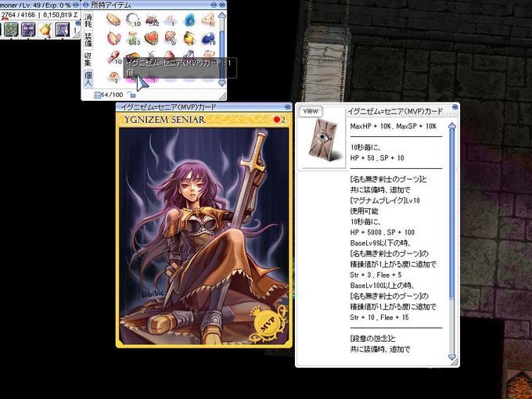Viewport: 532px width, 399px height.
Task: Select the orange item with count 2
Action: pos(114,77)
